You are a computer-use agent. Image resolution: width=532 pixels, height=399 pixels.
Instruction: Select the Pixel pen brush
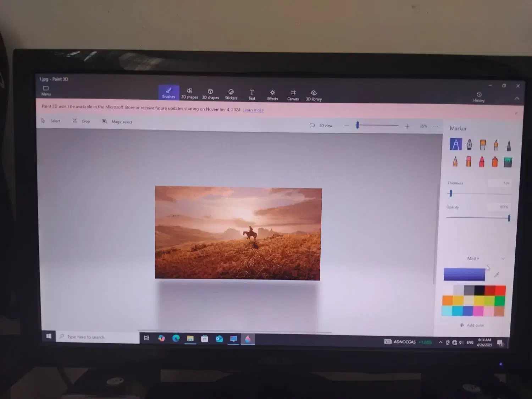click(509, 145)
